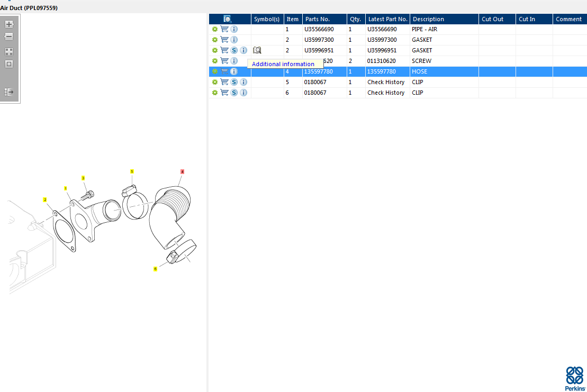Add item 6 CLIP to cart
587x392 pixels.
pyautogui.click(x=224, y=93)
